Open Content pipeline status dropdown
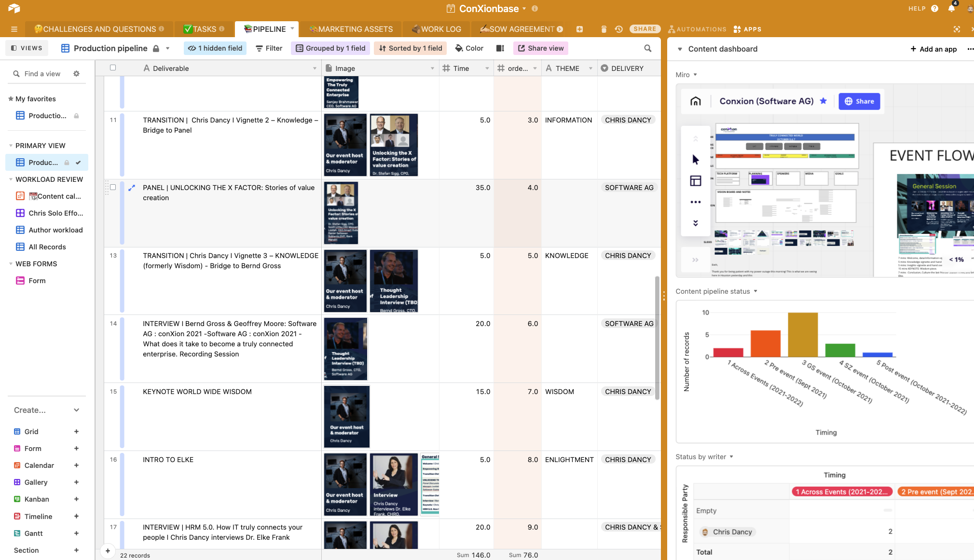Image resolution: width=974 pixels, height=560 pixels. point(755,291)
